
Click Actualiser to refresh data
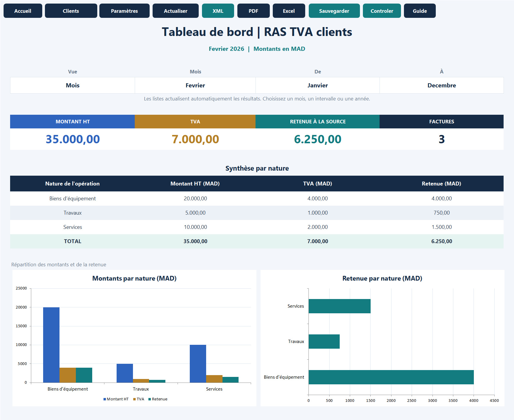[175, 11]
